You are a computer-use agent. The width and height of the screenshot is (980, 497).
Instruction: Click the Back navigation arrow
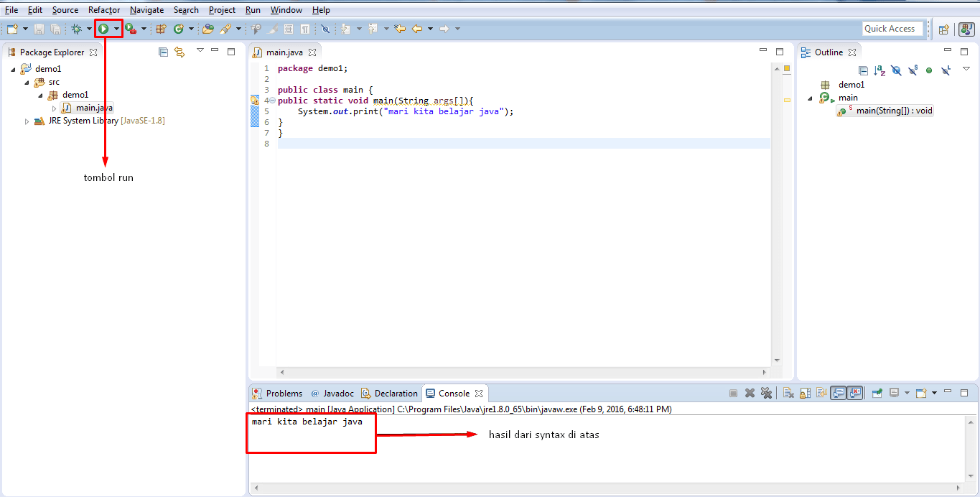(x=416, y=29)
